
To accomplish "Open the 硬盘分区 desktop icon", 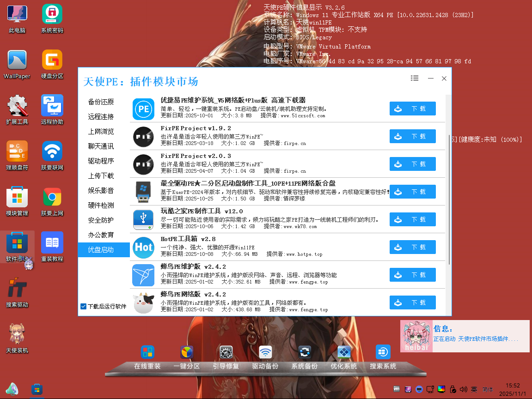I will coord(52,60).
